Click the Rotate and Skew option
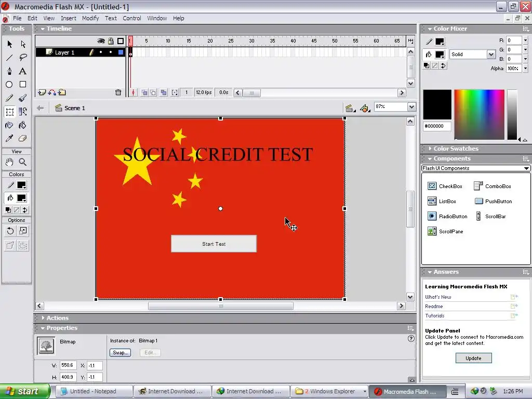532x399 pixels. click(x=10, y=231)
